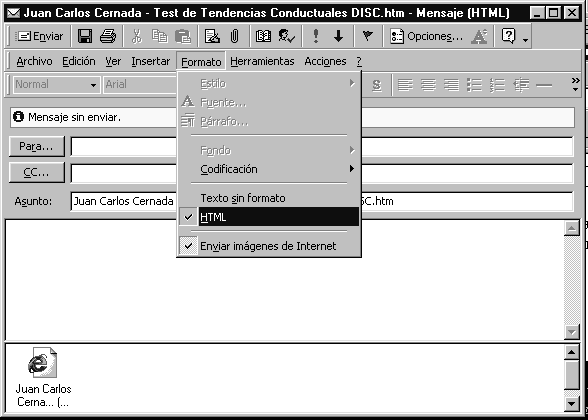Open the ? help menu
588x420 pixels.
359,61
